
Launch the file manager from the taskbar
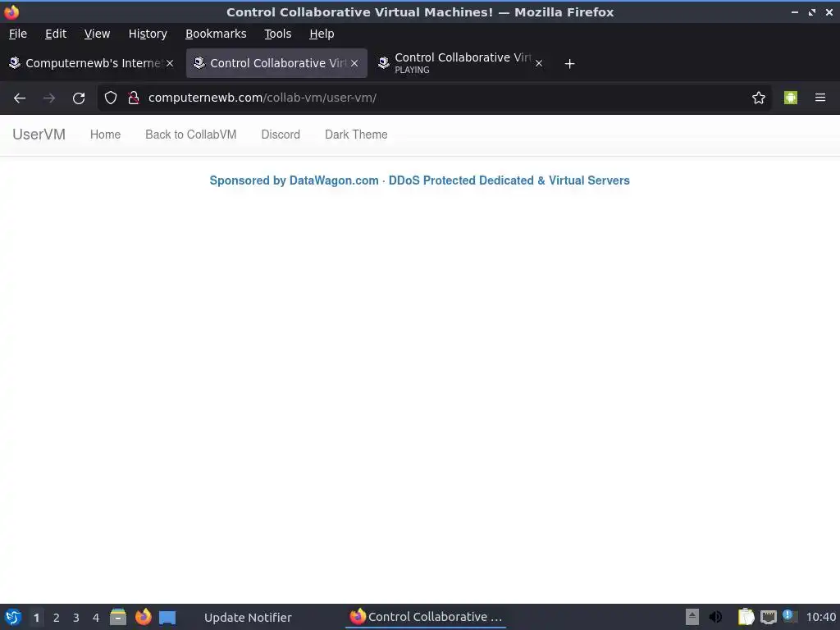[118, 617]
